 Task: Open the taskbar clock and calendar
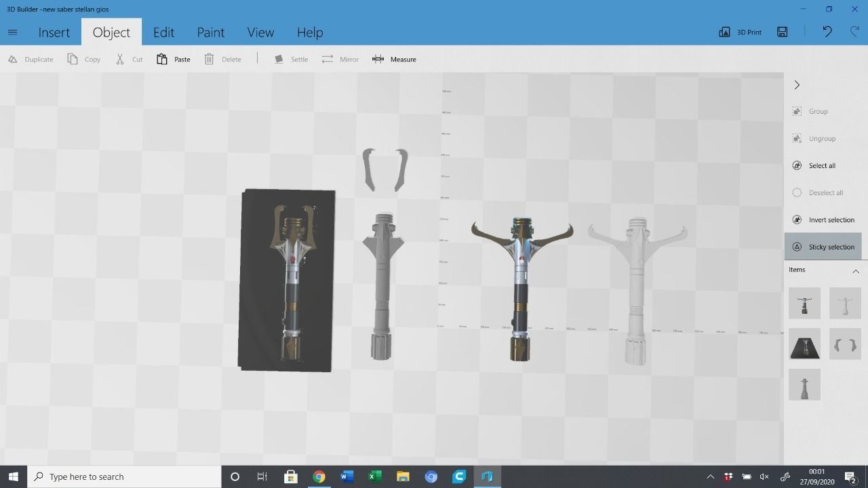(816, 476)
